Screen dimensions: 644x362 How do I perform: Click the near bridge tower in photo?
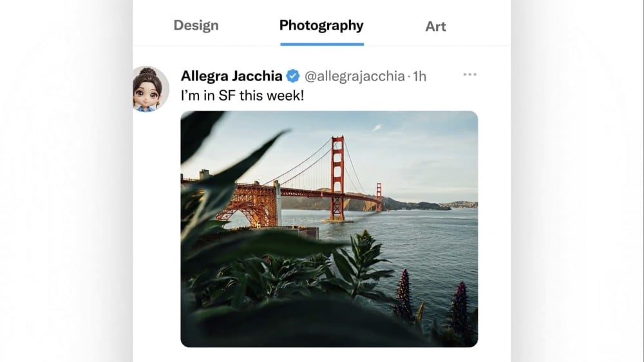pyautogui.click(x=337, y=177)
